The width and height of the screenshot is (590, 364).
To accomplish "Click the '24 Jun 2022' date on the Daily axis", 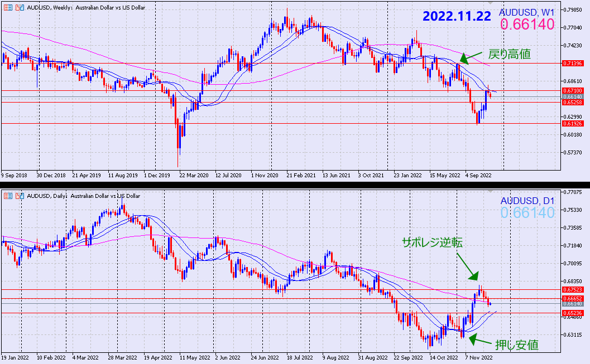I will tap(265, 358).
